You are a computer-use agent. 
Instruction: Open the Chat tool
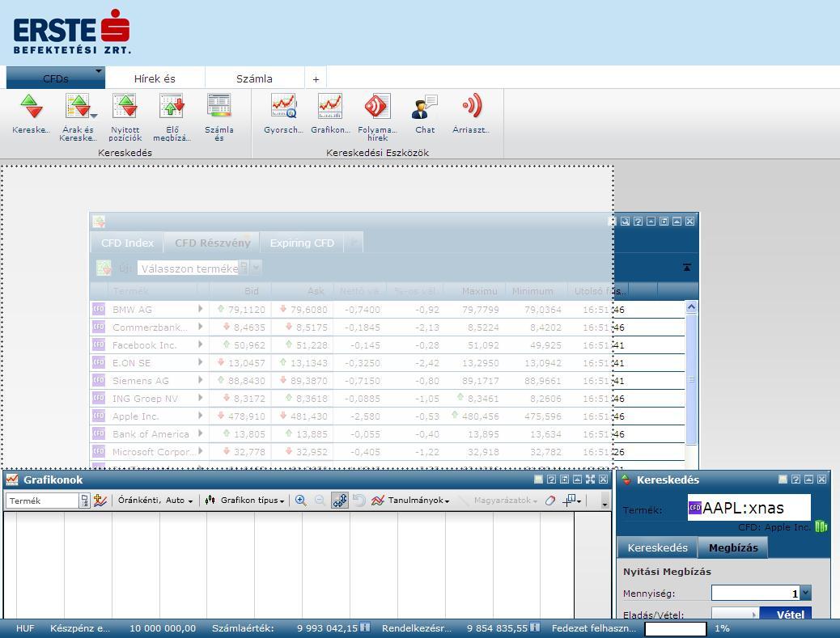(425, 113)
